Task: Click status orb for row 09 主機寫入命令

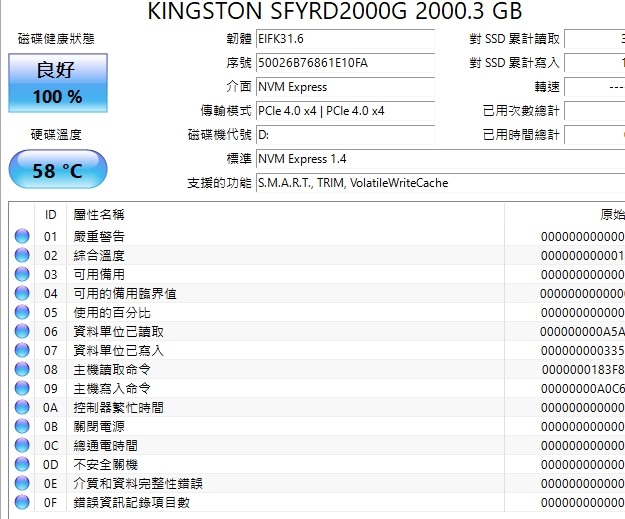Action: tap(22, 388)
